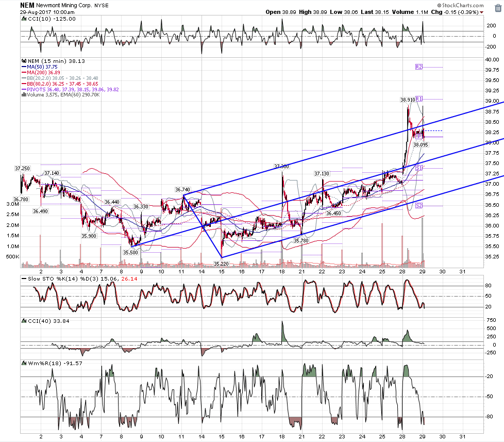The width and height of the screenshot is (504, 442).
Task: Click the CCI(40) 33.84 indicator label
Action: 48,321
